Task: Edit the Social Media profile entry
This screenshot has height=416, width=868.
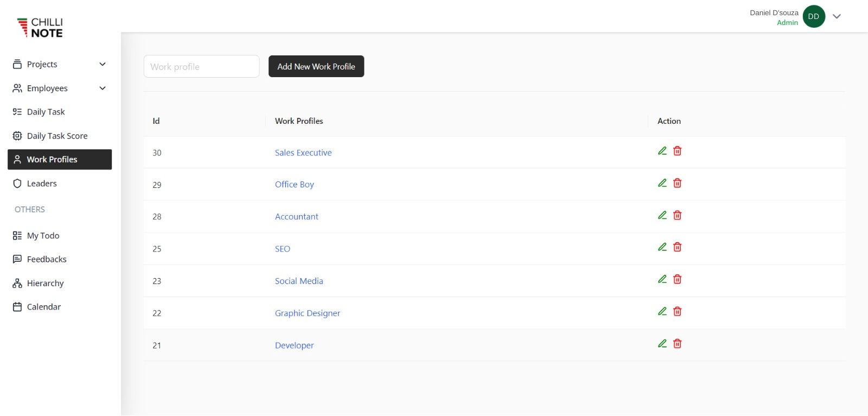Action: tap(662, 279)
